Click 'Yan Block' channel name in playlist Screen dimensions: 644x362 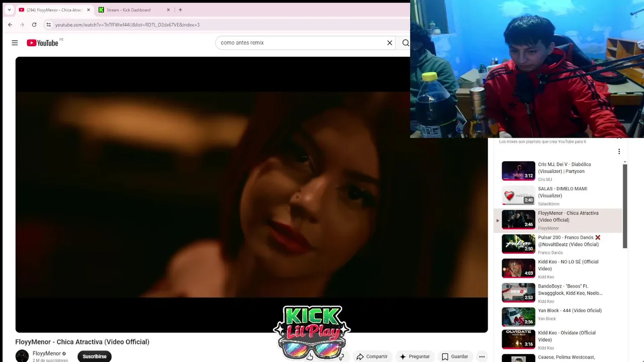[x=546, y=319]
